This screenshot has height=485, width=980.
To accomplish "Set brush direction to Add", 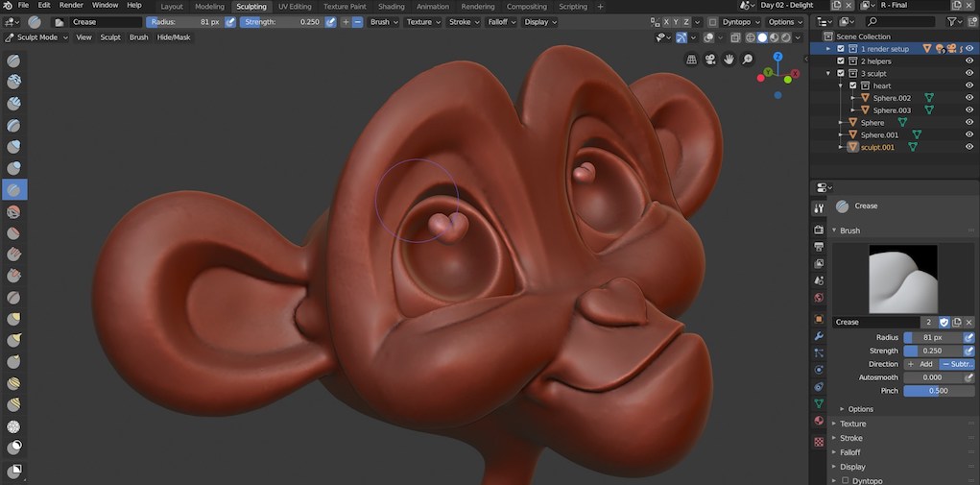I will pos(920,364).
